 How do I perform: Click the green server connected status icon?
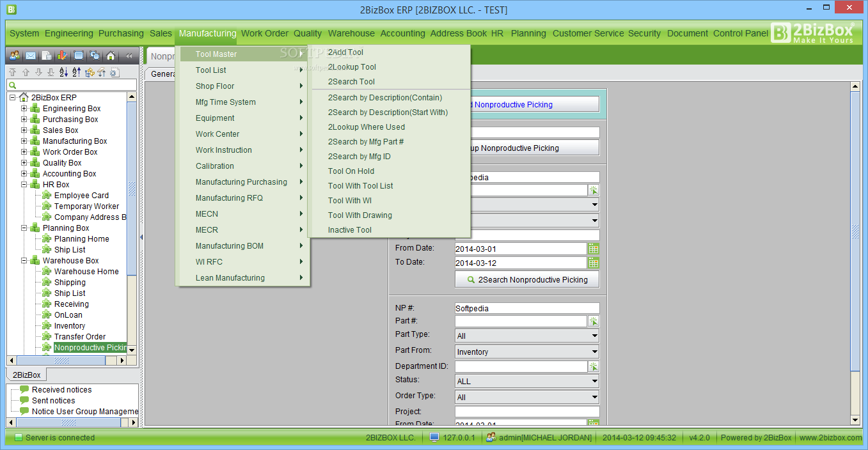pos(18,438)
